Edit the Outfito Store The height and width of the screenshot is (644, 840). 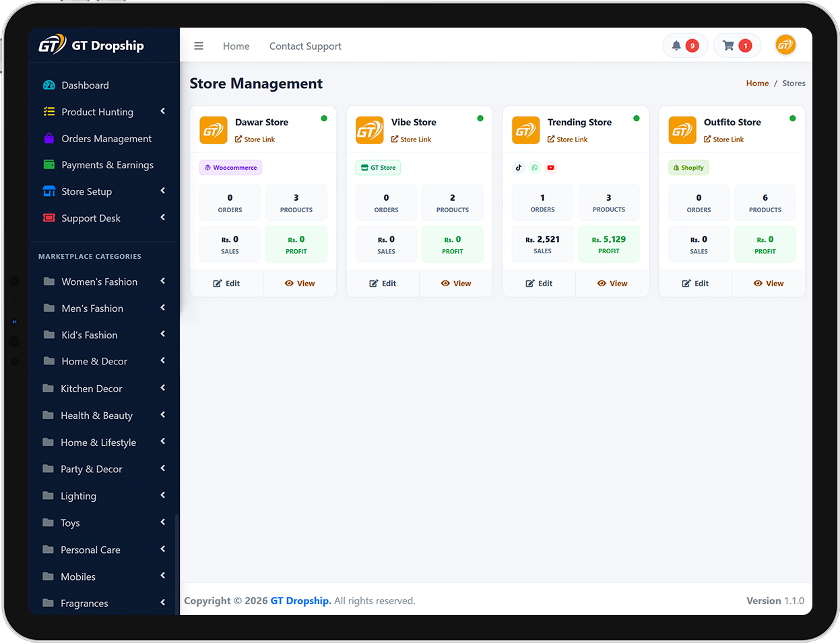coord(696,284)
